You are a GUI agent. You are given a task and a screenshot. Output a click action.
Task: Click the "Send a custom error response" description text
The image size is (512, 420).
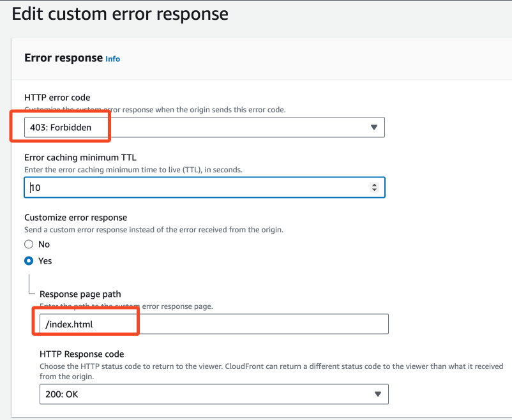(x=153, y=229)
